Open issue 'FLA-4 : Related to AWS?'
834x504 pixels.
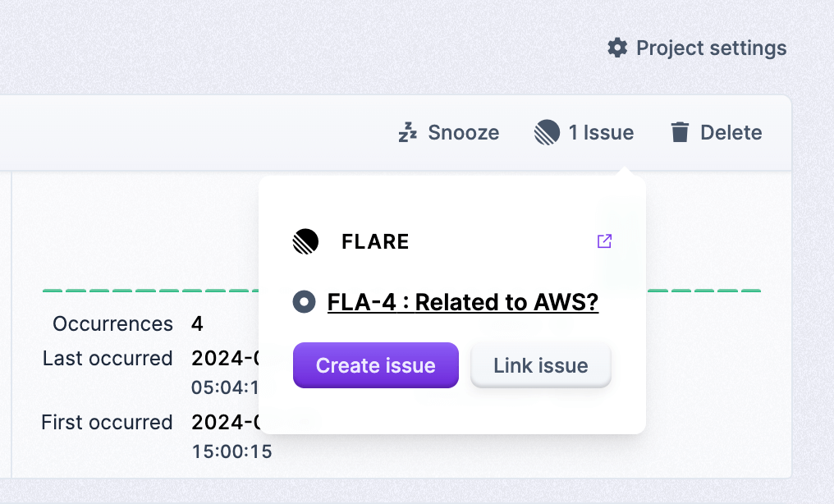(x=463, y=302)
